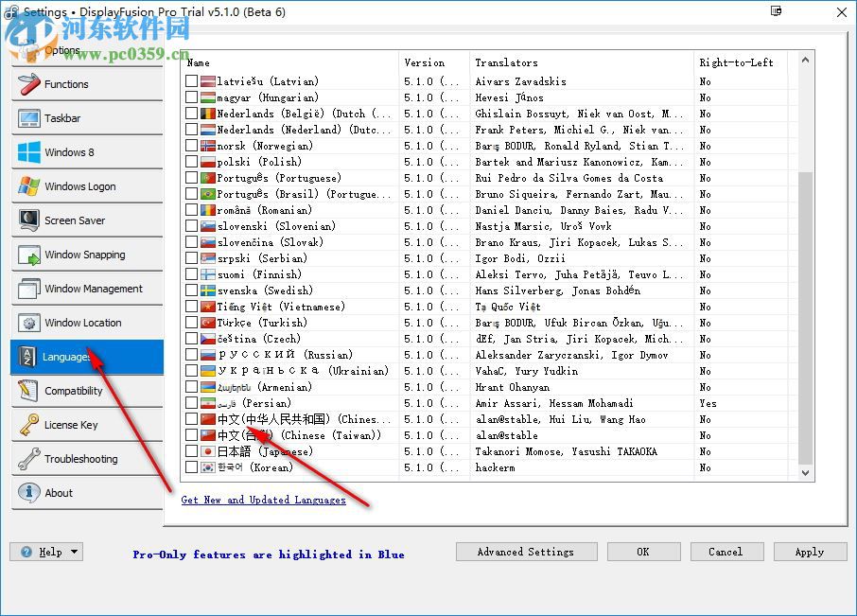
Task: Click the Hungarian flag icon
Action: [x=208, y=97]
